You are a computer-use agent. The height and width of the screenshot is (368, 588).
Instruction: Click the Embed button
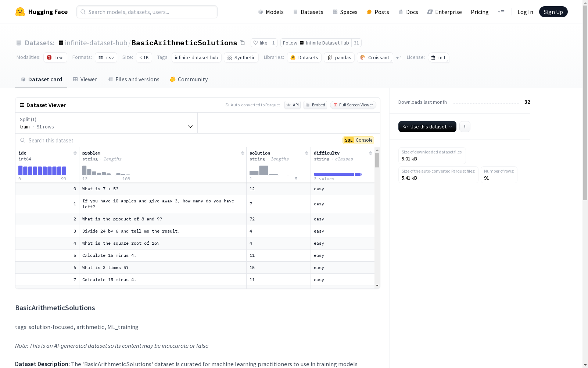pos(315,105)
